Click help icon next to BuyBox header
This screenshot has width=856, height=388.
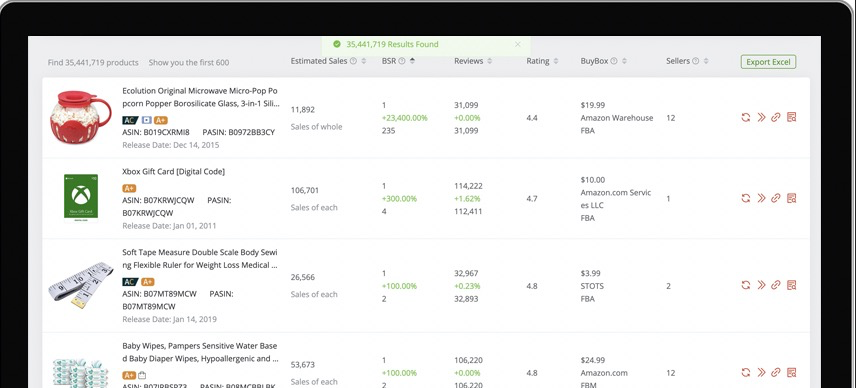pyautogui.click(x=614, y=61)
